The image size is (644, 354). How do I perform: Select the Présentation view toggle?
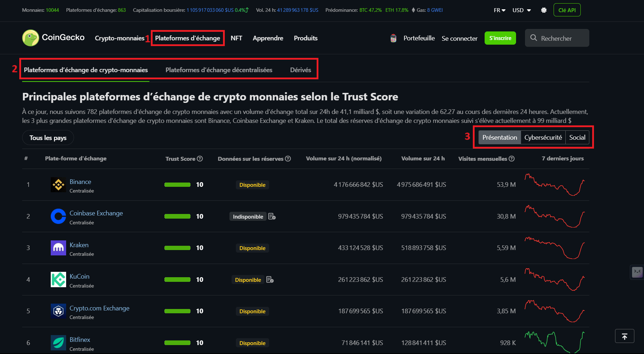pyautogui.click(x=500, y=138)
